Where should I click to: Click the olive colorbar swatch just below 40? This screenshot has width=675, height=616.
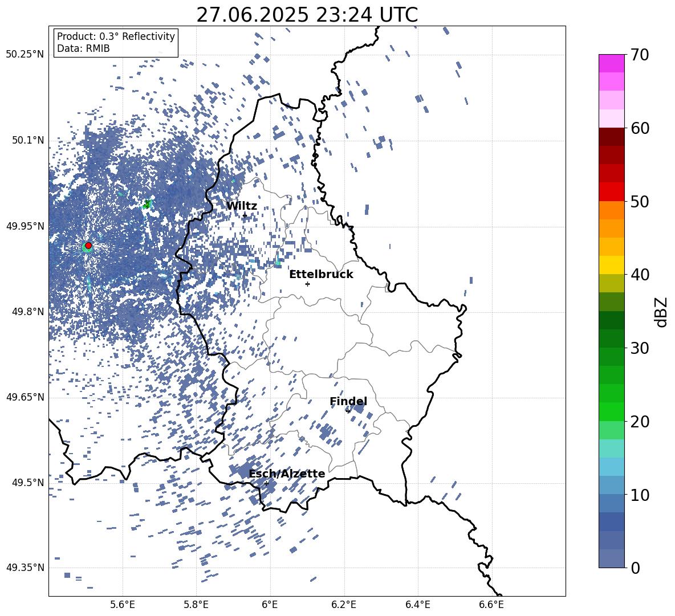coord(611,283)
